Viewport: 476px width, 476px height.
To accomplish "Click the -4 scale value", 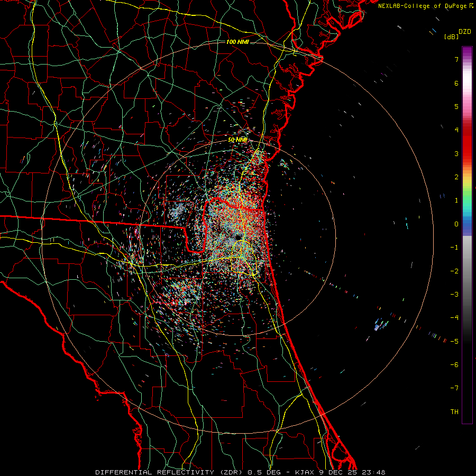I will pyautogui.click(x=454, y=317).
